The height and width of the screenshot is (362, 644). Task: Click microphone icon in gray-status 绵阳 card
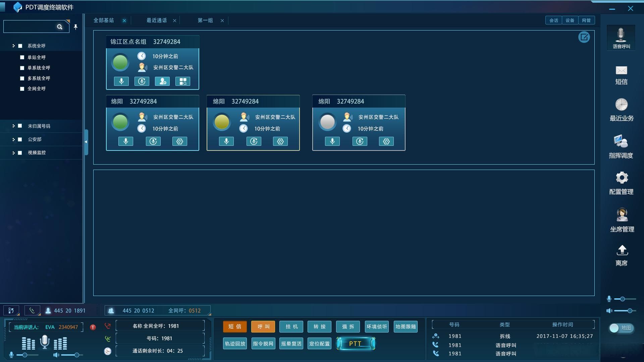point(332,141)
